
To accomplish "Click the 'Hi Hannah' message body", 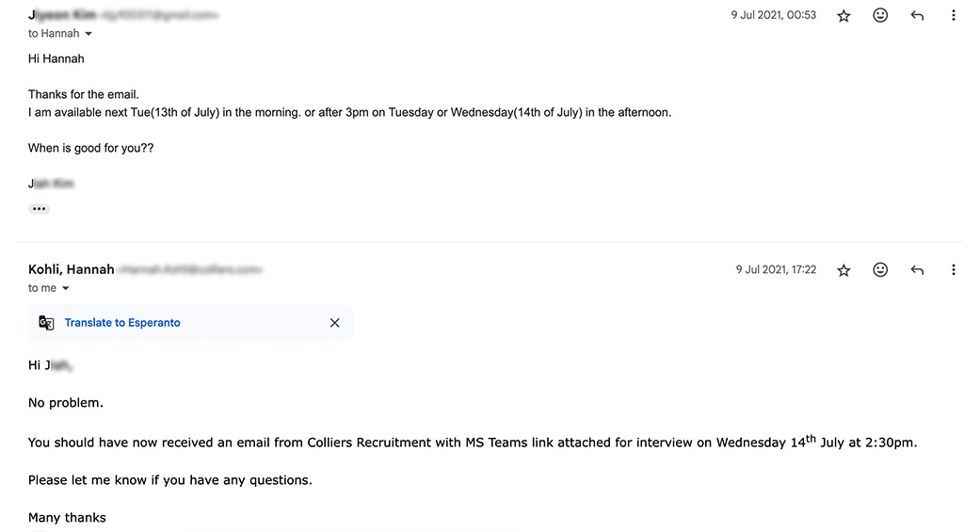I will pos(56,58).
